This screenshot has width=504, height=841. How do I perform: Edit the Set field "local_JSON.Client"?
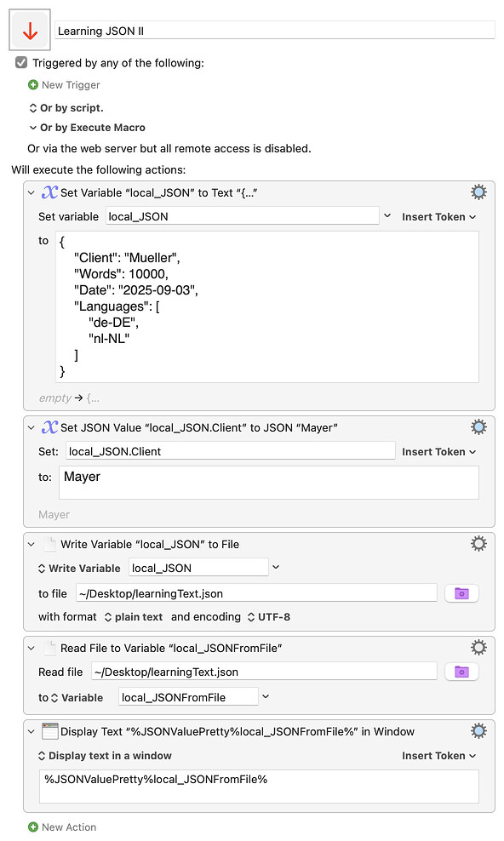tap(231, 451)
